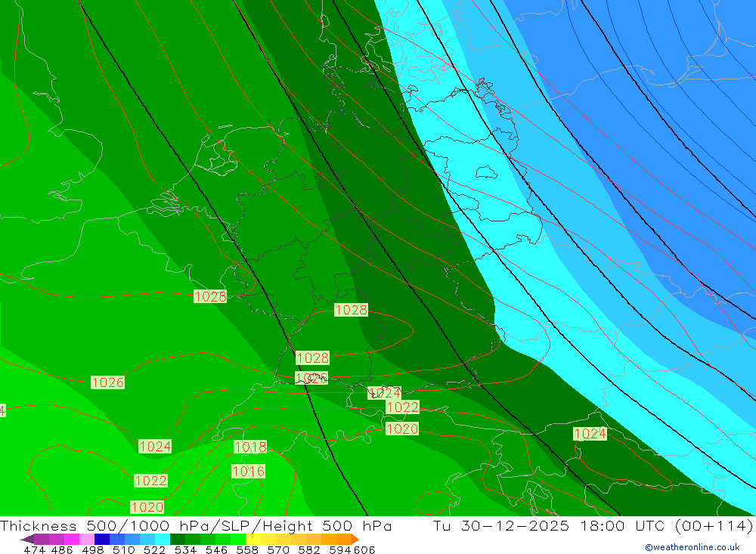Click the legend value 582
The width and height of the screenshot is (756, 554).
click(x=308, y=550)
